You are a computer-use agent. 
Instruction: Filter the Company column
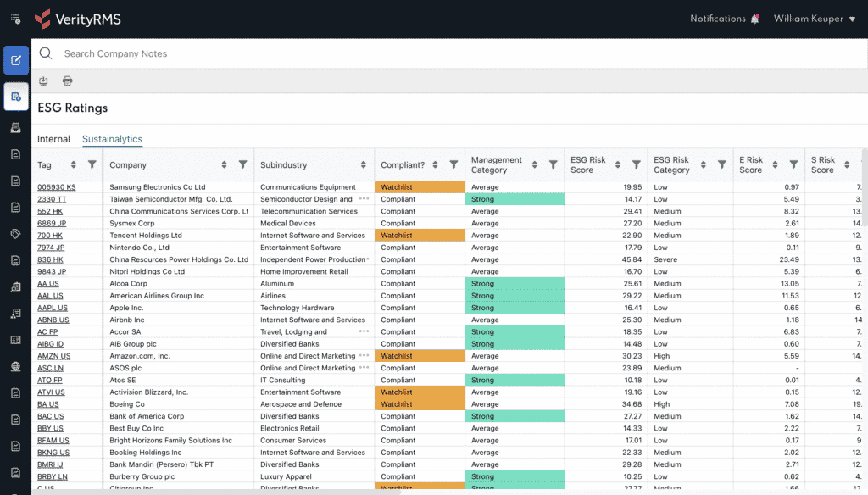[242, 164]
